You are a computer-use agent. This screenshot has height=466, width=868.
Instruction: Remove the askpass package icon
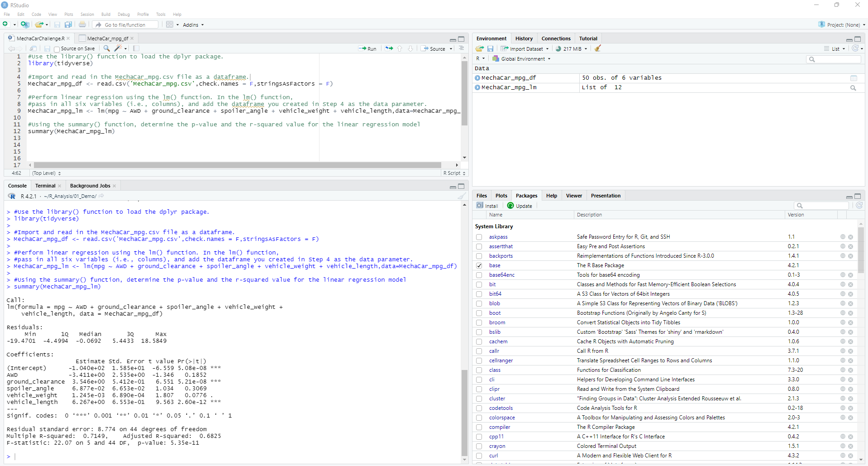tap(850, 237)
